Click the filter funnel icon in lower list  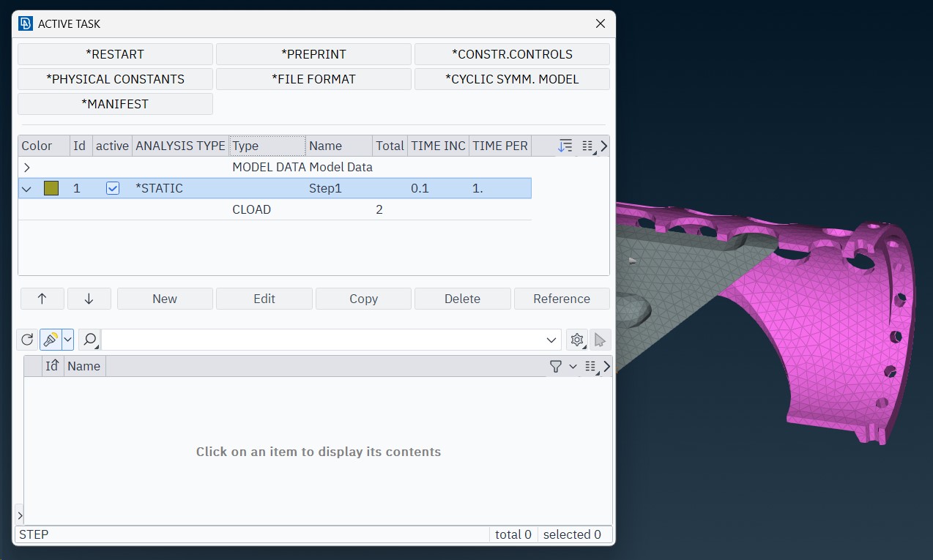pyautogui.click(x=556, y=366)
